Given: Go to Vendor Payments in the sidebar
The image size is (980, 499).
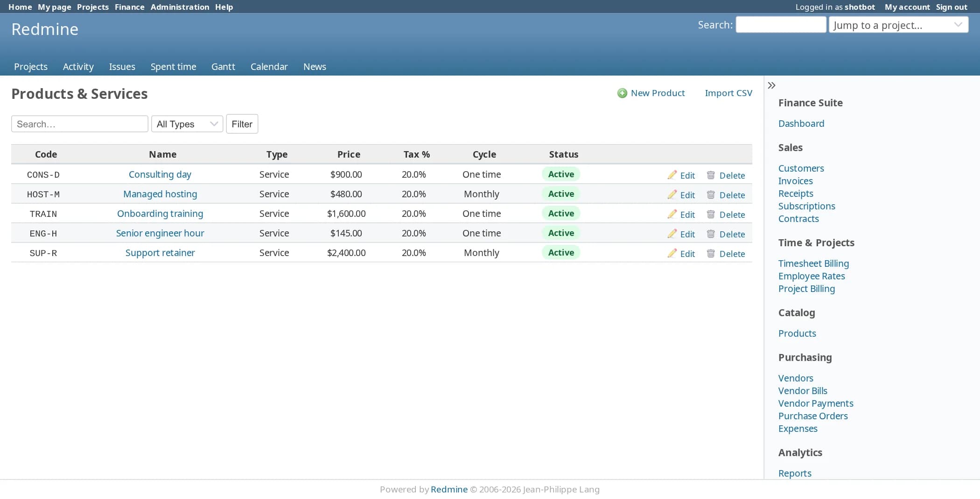Looking at the screenshot, I should tap(816, 403).
